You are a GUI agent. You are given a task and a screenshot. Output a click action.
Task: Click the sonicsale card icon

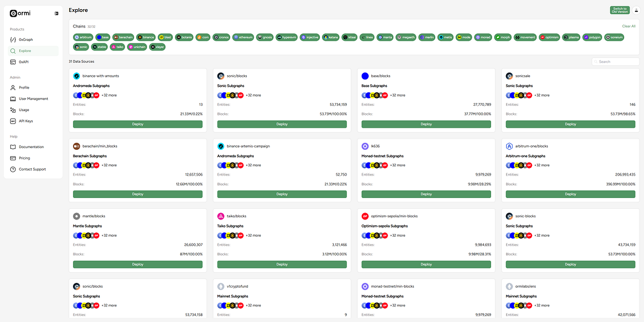click(509, 76)
